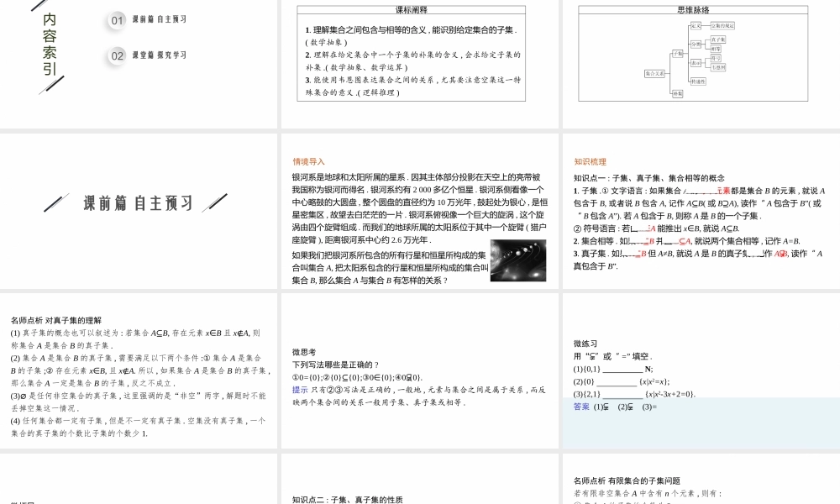Image resolution: width=840 pixels, height=504 pixels.
Task: Click the 课标阐释 title bar
Action: click(x=412, y=11)
